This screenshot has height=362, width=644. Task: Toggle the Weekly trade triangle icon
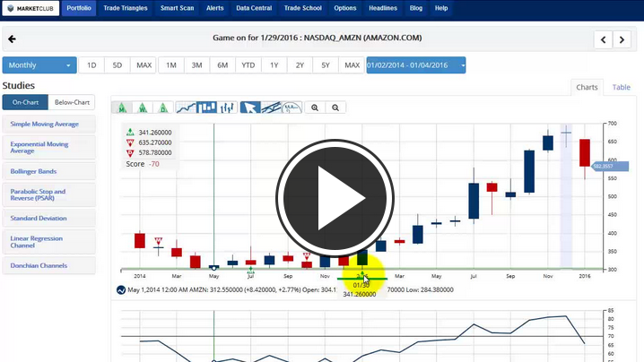coord(143,108)
